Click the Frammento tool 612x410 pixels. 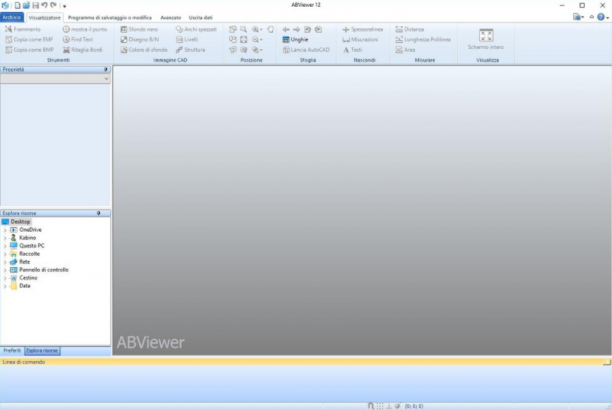click(23, 29)
